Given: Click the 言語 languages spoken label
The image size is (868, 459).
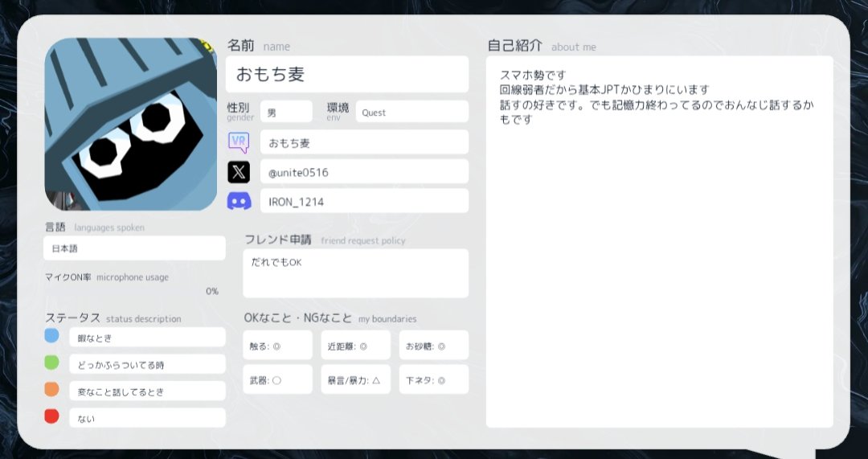Looking at the screenshot, I should tap(95, 227).
